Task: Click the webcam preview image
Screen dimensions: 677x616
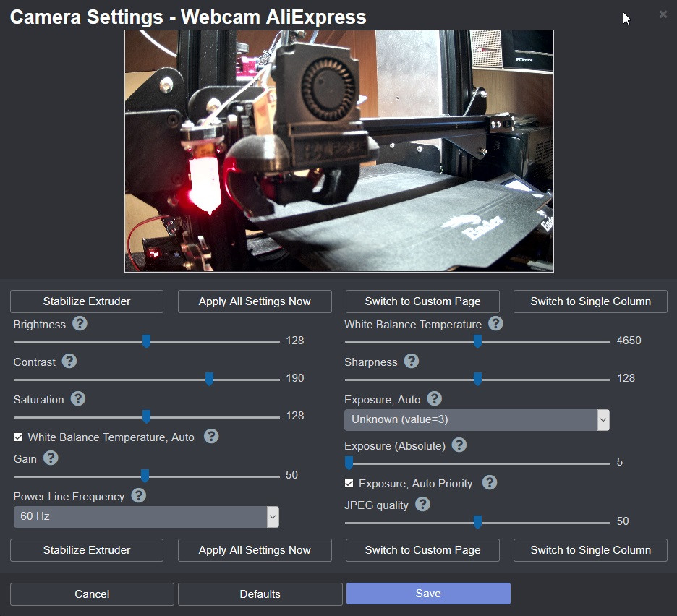Action: click(339, 151)
